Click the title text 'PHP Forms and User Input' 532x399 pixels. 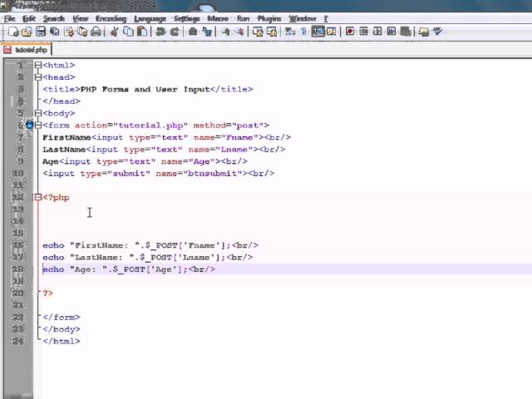coord(145,89)
